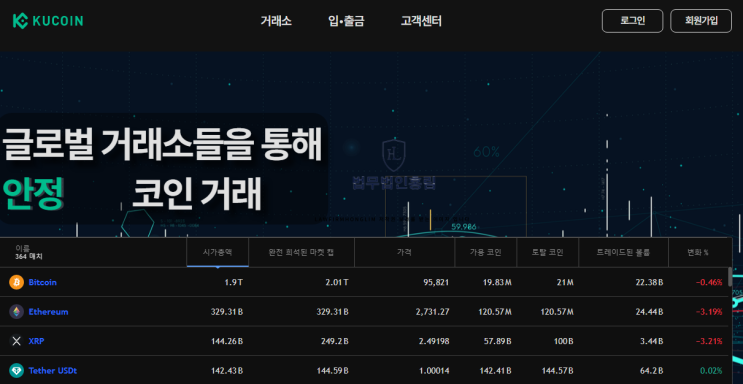This screenshot has width=743, height=384.
Task: Sort by 가용 코인 column
Action: point(486,252)
